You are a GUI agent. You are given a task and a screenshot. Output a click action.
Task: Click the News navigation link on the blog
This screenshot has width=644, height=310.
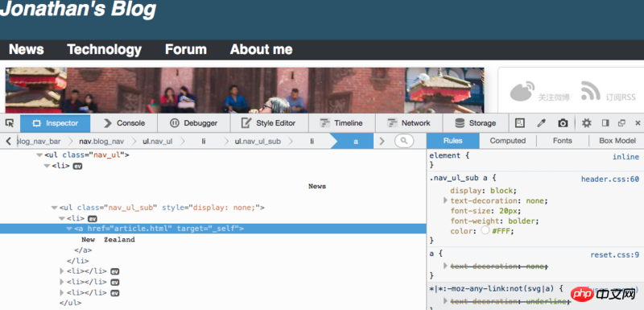[27, 50]
